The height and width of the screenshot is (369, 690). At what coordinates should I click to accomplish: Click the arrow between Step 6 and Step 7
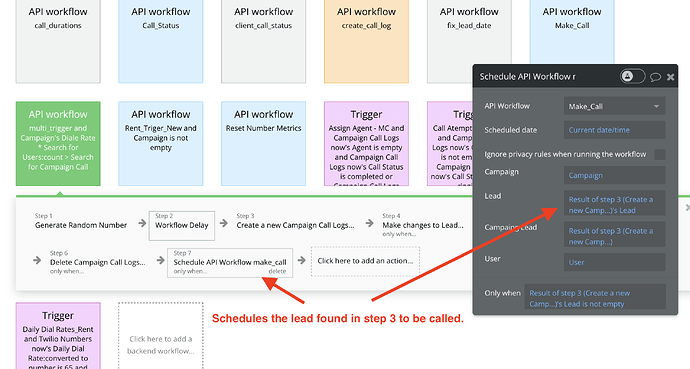(x=160, y=260)
